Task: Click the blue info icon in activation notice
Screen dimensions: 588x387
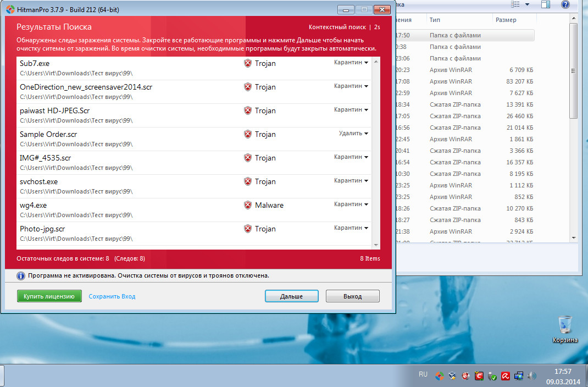Action: click(21, 276)
